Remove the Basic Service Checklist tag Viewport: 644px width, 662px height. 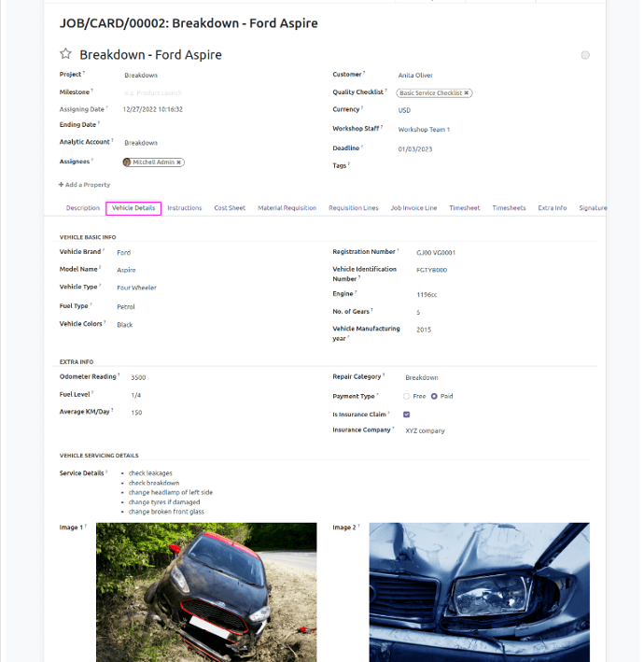pos(467,93)
